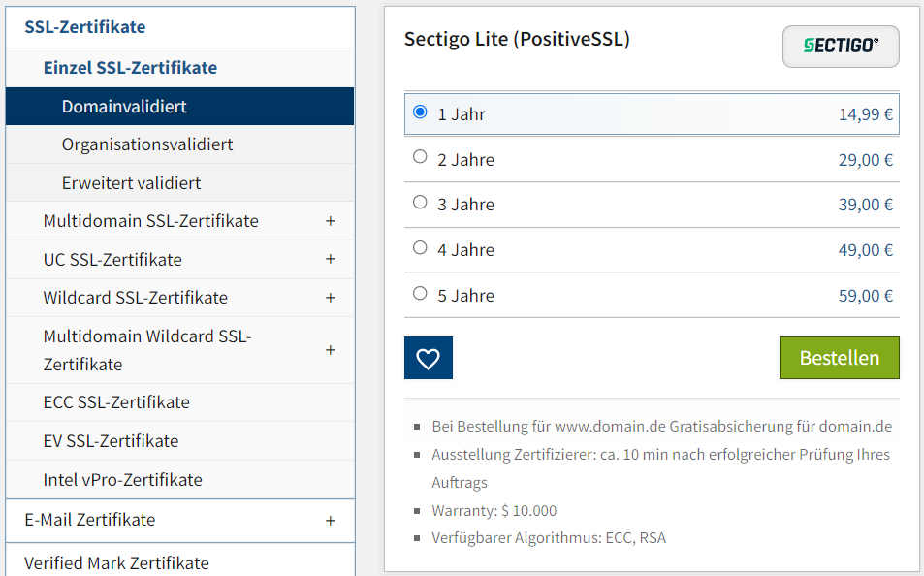Select the highlighted Domainvalidiert item

pos(179,106)
